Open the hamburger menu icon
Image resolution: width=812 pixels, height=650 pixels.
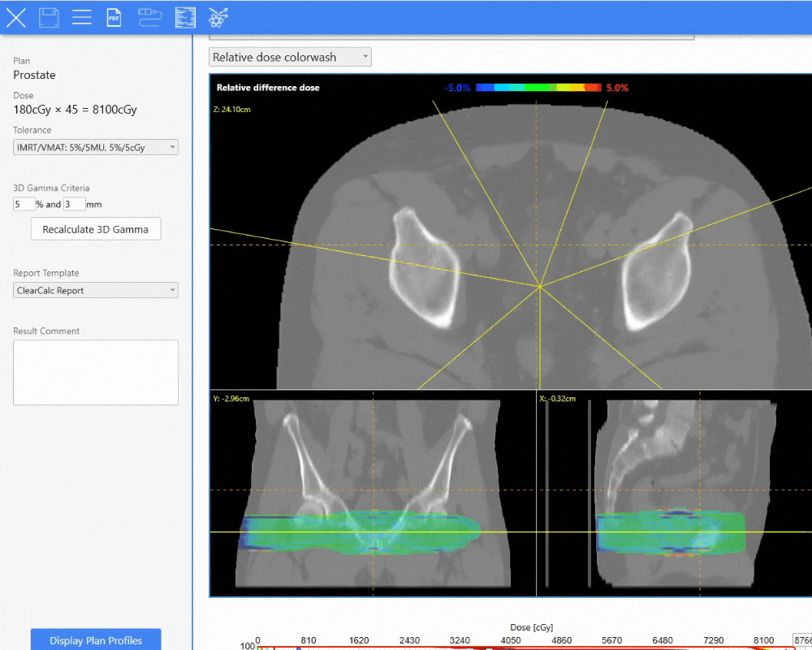click(81, 17)
